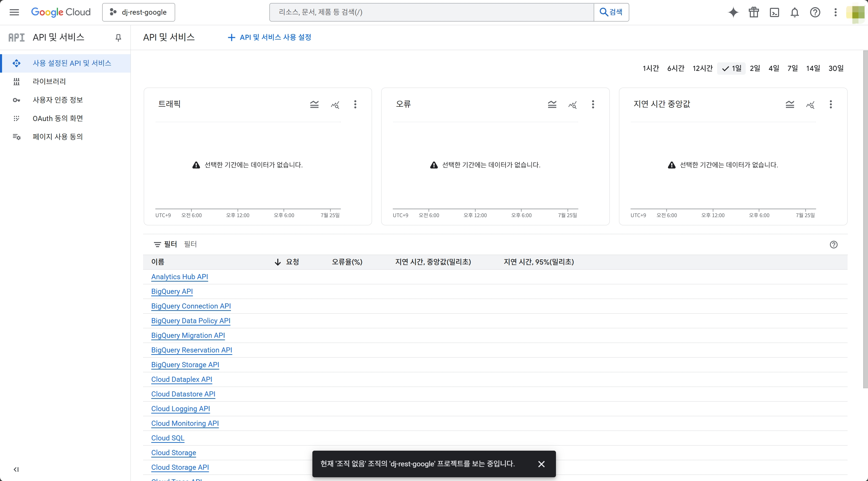Viewport: 868px width, 481px height.
Task: Activate Cloud Shell terminal icon
Action: 774,12
